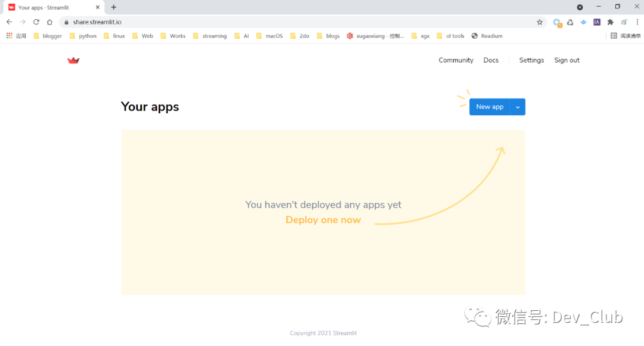Open the xugaoxiang bookmark
644x346 pixels.
376,36
